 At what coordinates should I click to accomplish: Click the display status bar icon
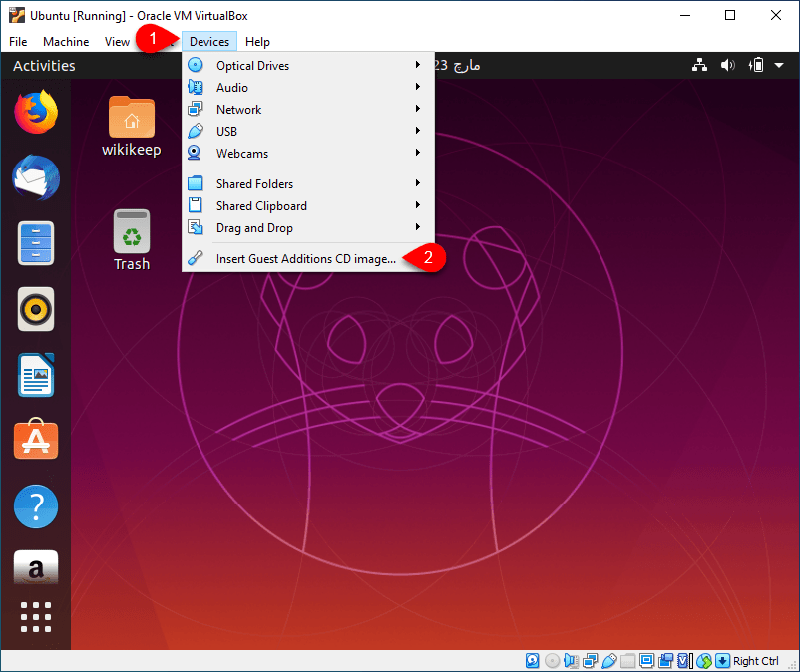(647, 661)
